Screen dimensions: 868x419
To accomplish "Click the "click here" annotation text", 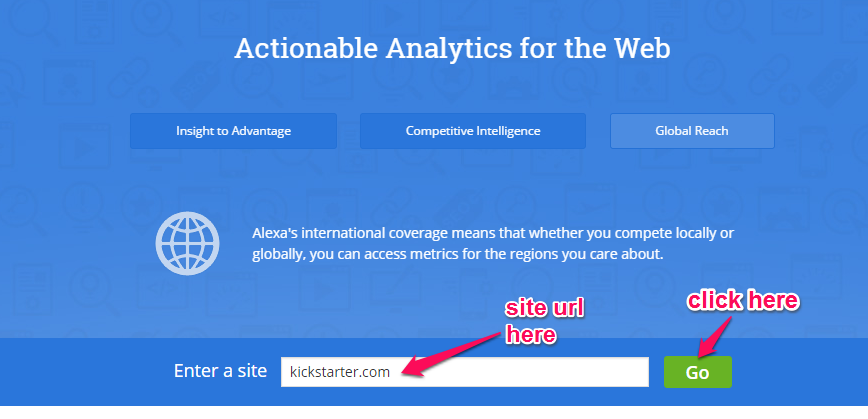I will pyautogui.click(x=742, y=299).
